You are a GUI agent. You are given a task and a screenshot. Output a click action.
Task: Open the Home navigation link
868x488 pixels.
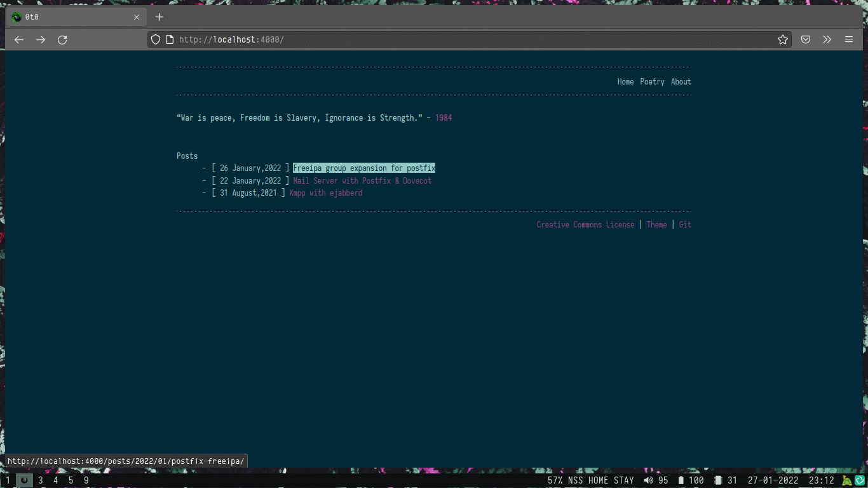click(x=625, y=81)
